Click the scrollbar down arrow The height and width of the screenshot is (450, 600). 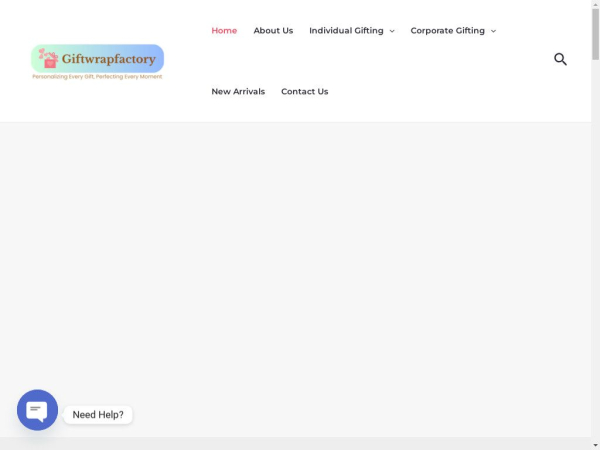coord(595,446)
